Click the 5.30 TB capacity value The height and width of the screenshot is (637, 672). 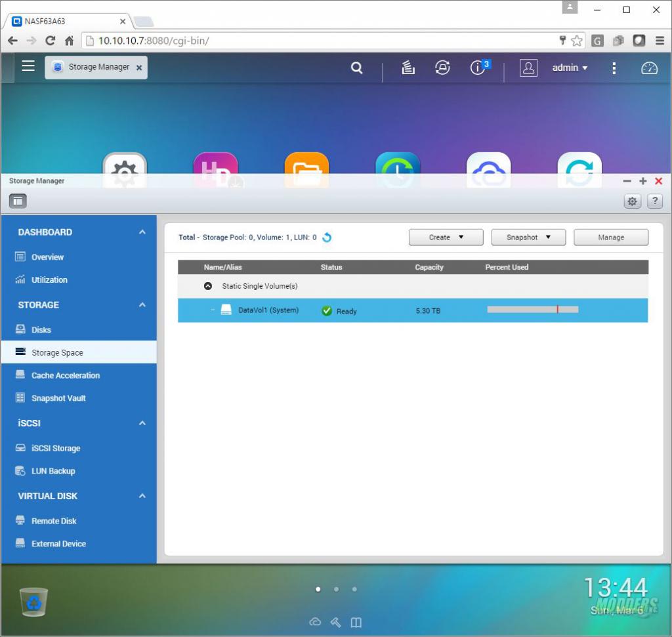[x=428, y=311]
